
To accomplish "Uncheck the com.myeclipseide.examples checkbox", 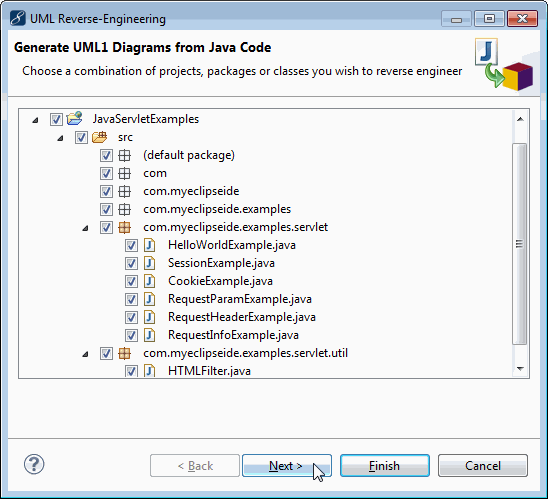I will (x=106, y=209).
